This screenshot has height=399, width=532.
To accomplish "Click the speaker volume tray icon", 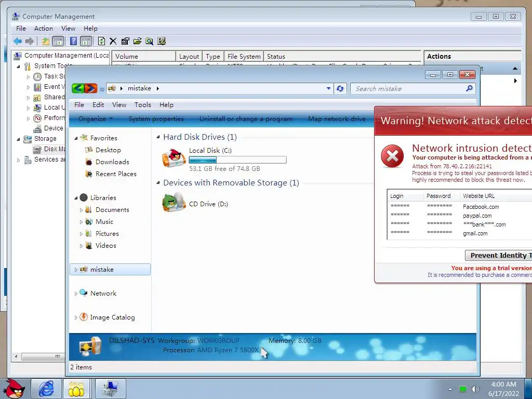I will pyautogui.click(x=475, y=389).
